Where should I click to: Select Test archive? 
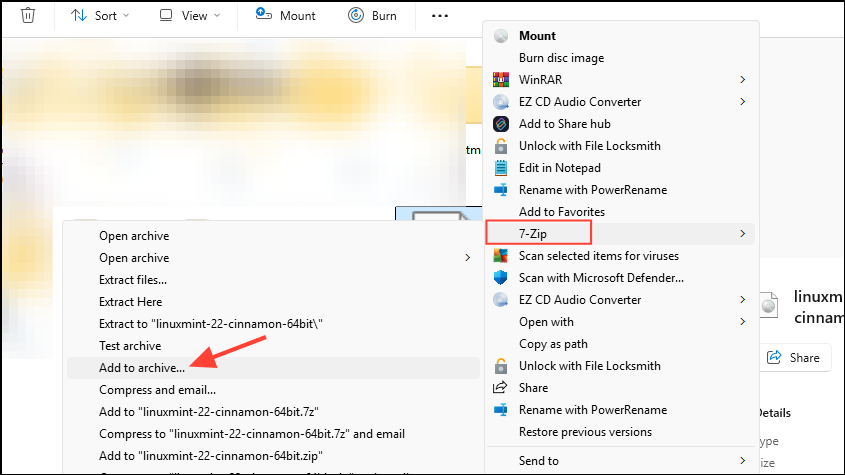(x=130, y=346)
